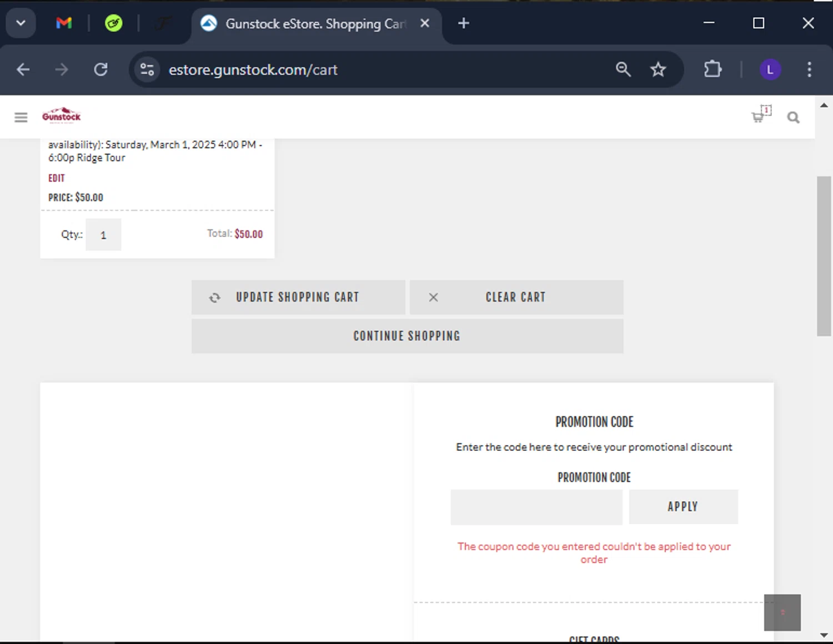This screenshot has width=833, height=644.
Task: Apply the promotion code
Action: click(683, 507)
